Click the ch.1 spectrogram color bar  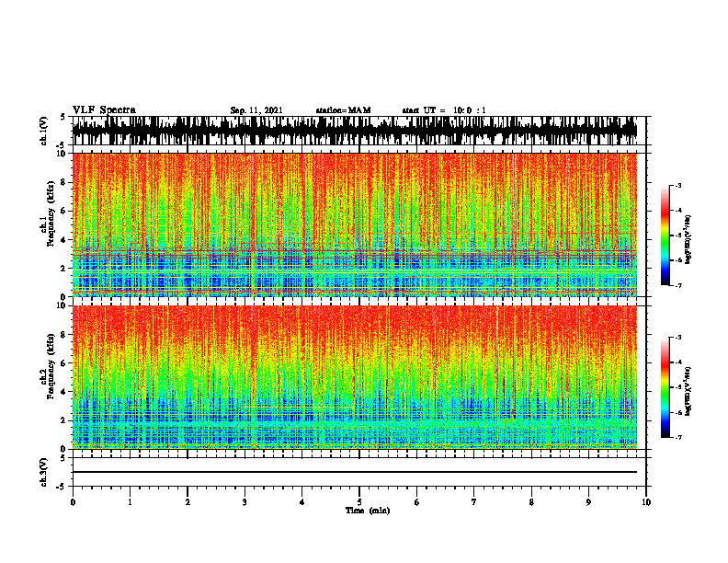(665, 236)
